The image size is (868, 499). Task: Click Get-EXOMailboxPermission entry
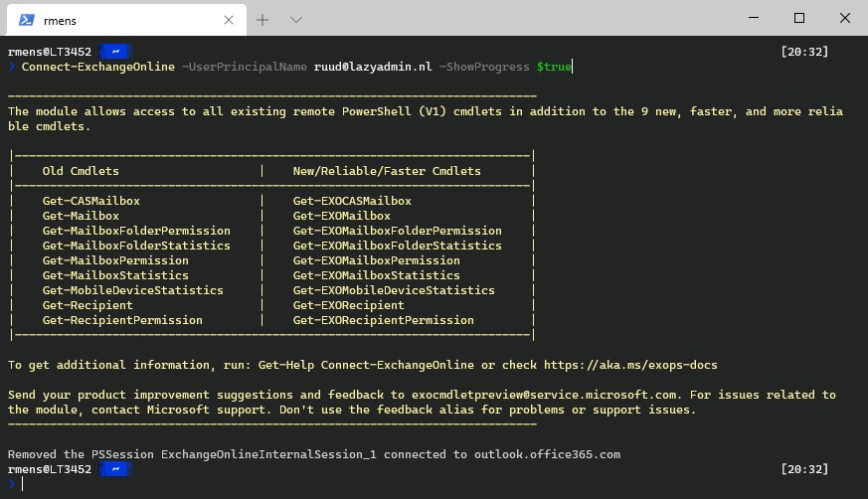pyautogui.click(x=377, y=260)
